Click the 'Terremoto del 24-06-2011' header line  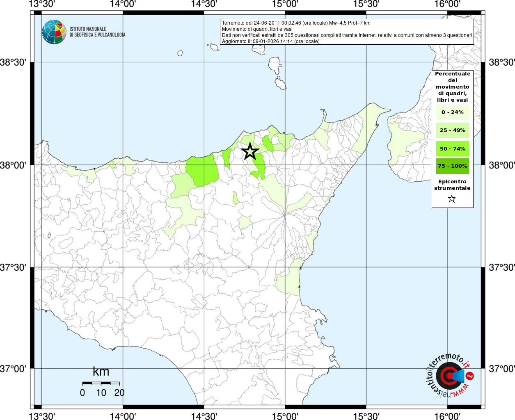[x=296, y=23]
